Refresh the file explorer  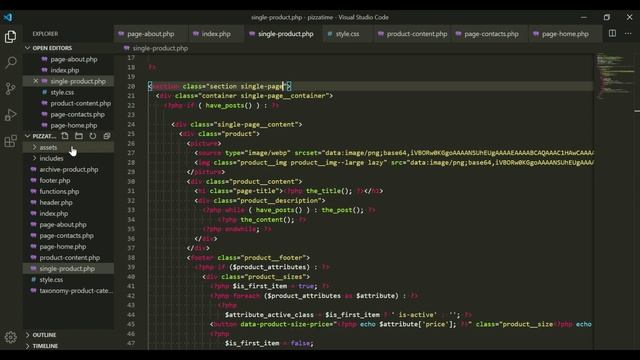point(93,136)
